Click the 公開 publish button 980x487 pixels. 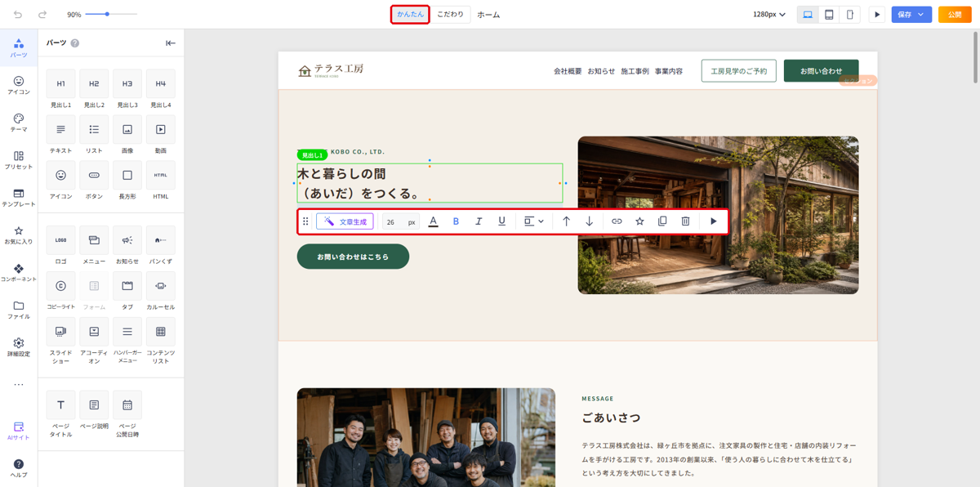tap(955, 15)
